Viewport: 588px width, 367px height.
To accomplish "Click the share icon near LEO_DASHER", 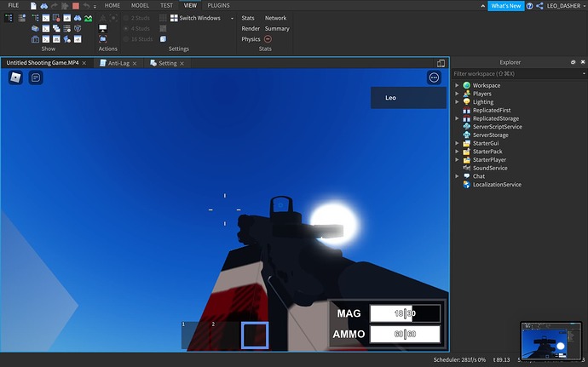I will click(x=539, y=6).
